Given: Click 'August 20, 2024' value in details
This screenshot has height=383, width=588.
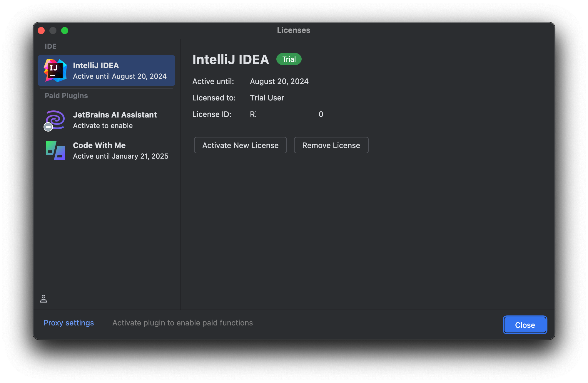Looking at the screenshot, I should tap(279, 81).
